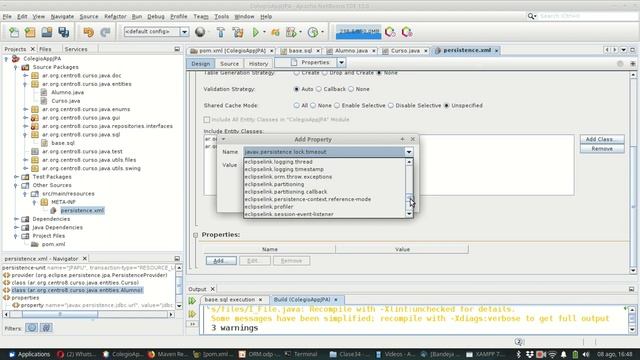
Task: Open the Name combo box arrow in Add Property
Action: (x=409, y=152)
